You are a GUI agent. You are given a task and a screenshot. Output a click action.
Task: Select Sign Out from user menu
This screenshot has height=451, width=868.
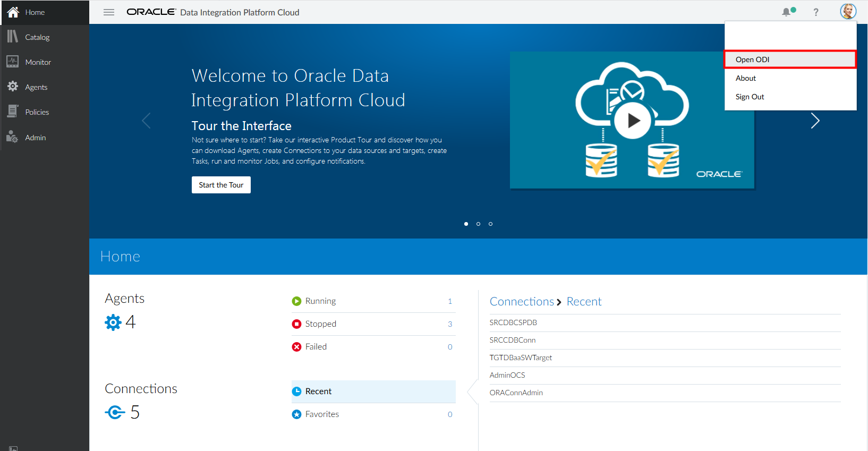750,97
